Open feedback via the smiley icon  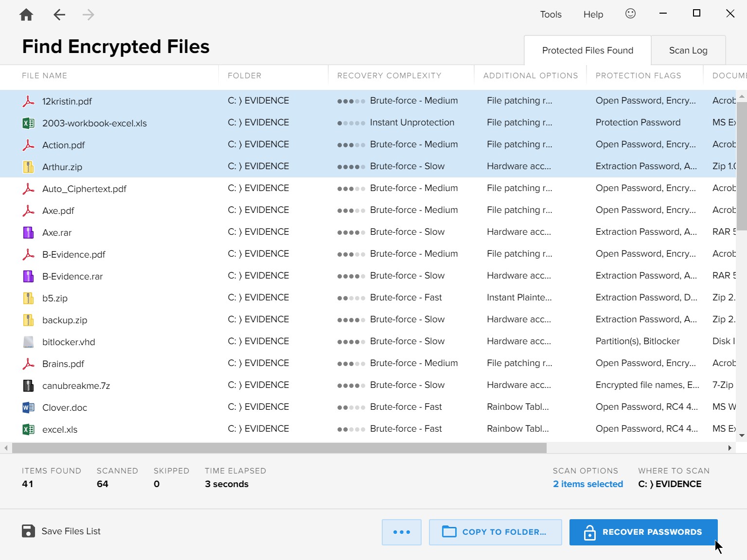(x=630, y=14)
